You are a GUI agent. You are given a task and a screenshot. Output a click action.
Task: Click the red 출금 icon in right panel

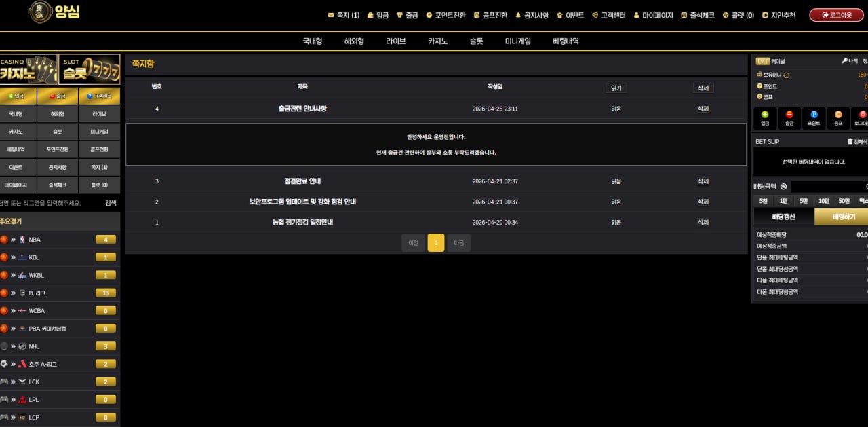[x=789, y=118]
